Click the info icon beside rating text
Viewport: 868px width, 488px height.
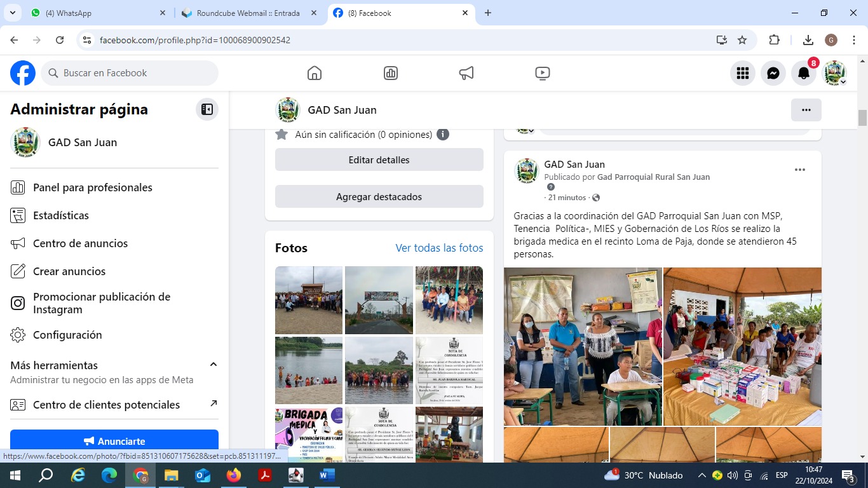443,135
